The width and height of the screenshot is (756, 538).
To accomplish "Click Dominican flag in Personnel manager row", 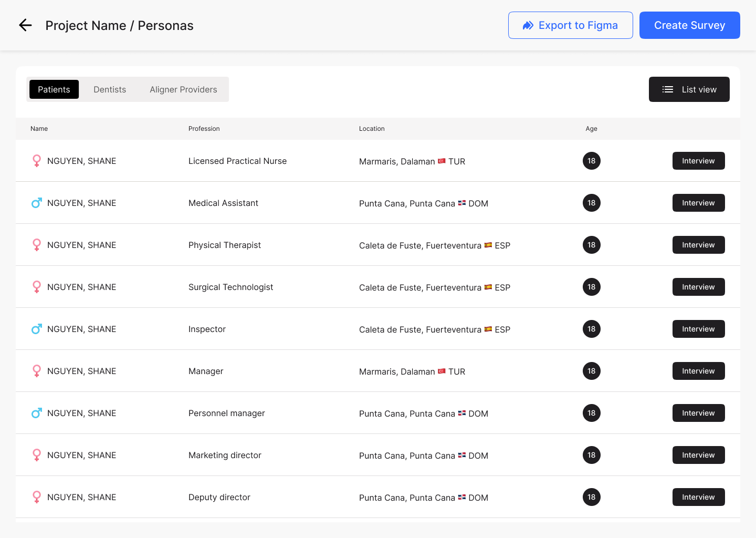I will pos(462,413).
